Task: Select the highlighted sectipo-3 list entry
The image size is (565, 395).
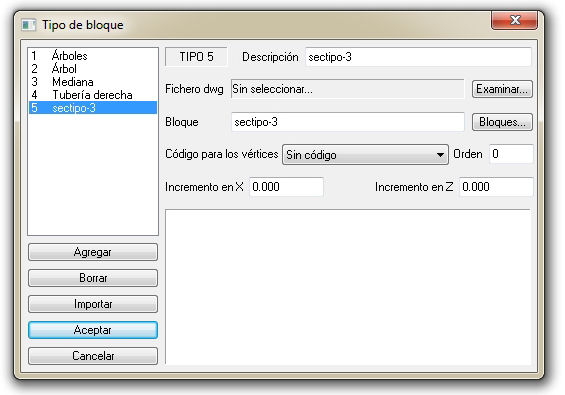Action: click(x=93, y=108)
